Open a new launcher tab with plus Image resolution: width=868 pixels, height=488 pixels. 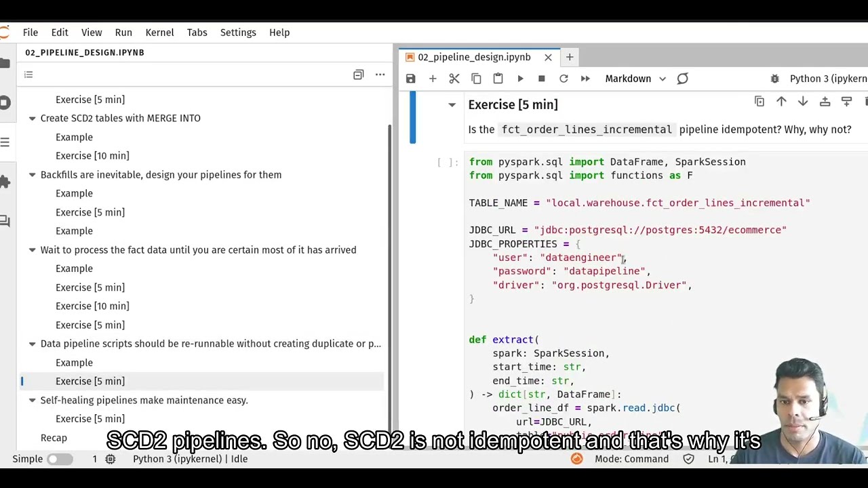570,57
